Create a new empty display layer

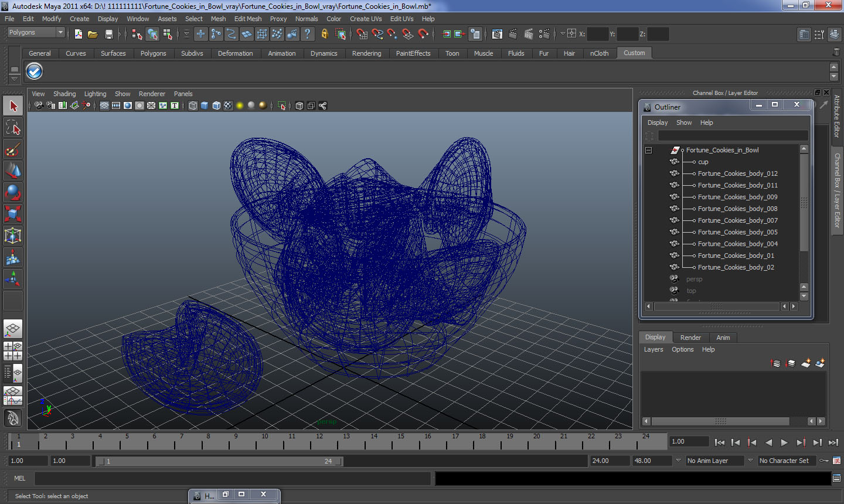806,363
